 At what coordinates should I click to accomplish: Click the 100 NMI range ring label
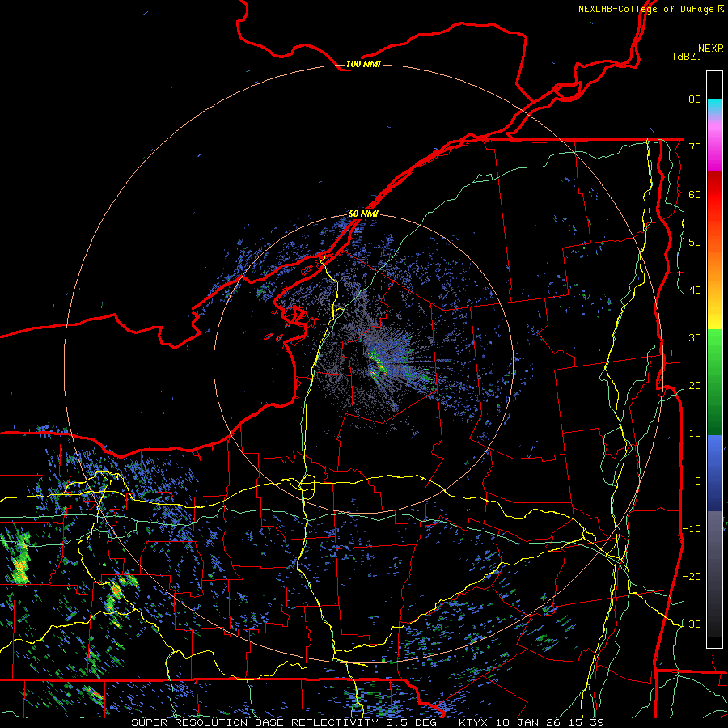pyautogui.click(x=363, y=64)
